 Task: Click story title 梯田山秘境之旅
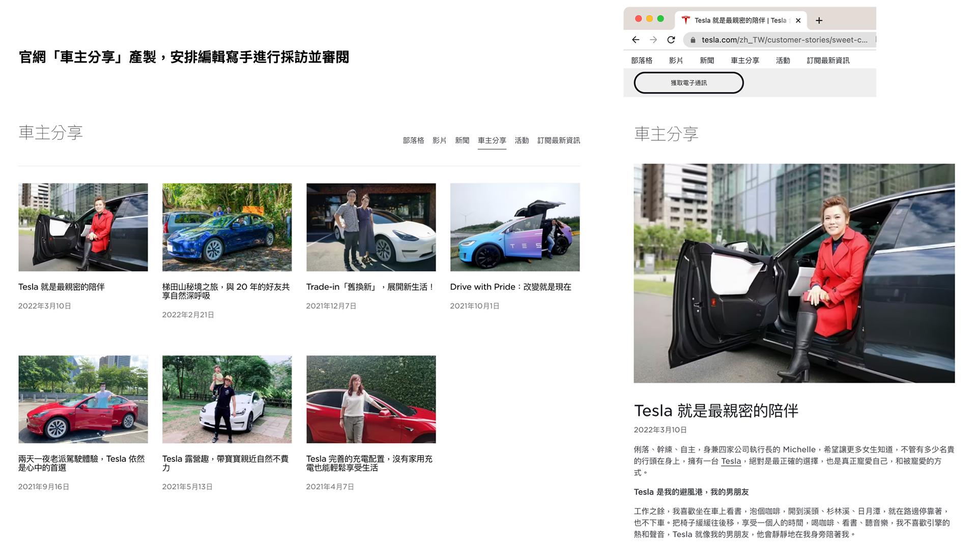pos(226,291)
